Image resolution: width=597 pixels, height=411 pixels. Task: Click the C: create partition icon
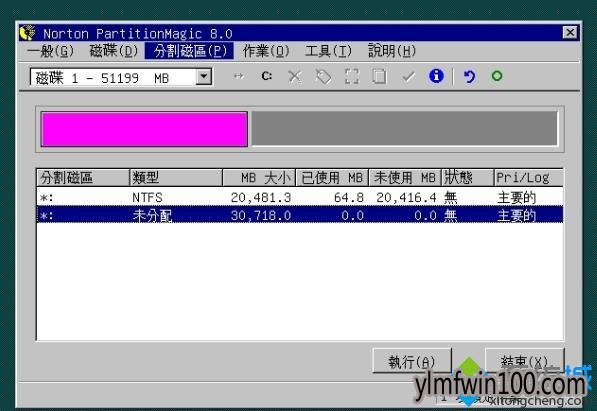tap(267, 76)
